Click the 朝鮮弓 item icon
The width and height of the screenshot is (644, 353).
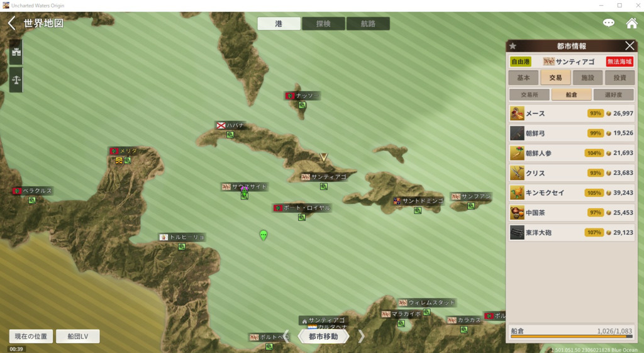pyautogui.click(x=517, y=133)
